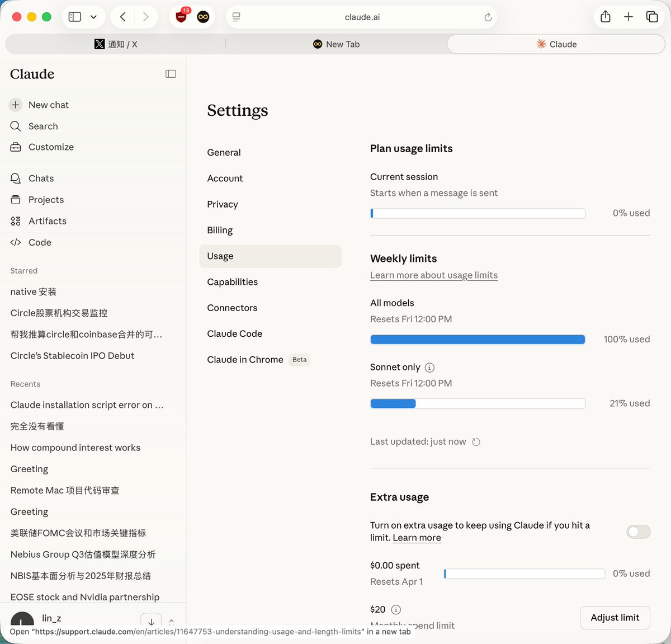Viewport: 671px width, 644px height.
Task: Select the Usage settings section
Action: [270, 256]
